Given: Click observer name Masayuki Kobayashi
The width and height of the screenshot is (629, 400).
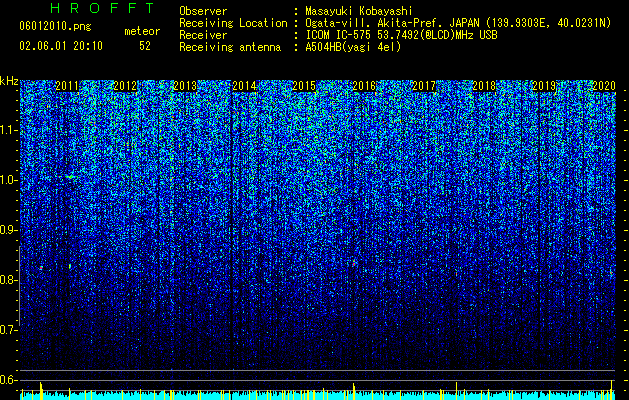Looking at the screenshot, I should [x=359, y=11].
